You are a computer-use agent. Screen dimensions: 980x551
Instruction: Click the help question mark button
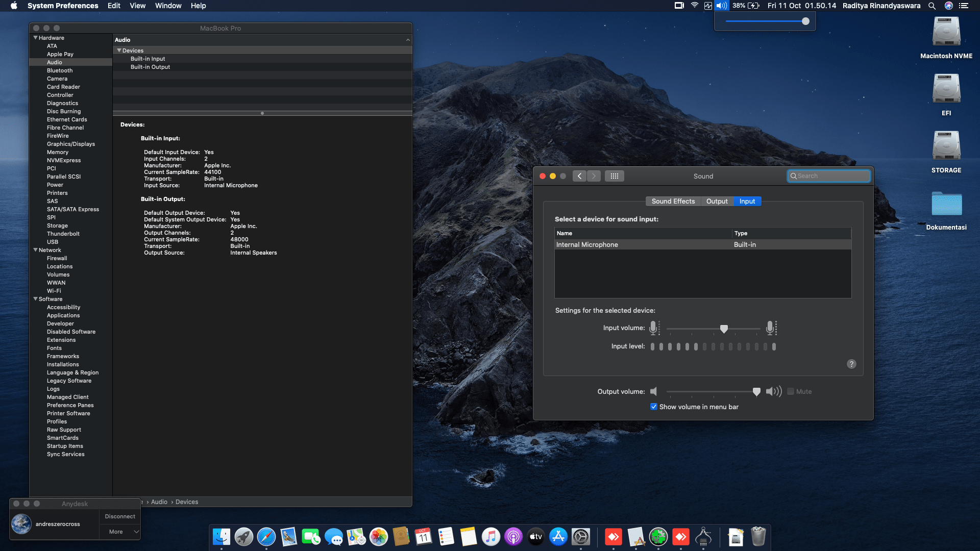[x=851, y=364]
